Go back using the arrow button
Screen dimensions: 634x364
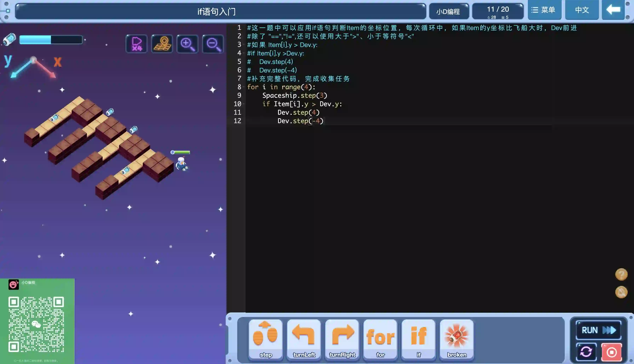pos(613,10)
